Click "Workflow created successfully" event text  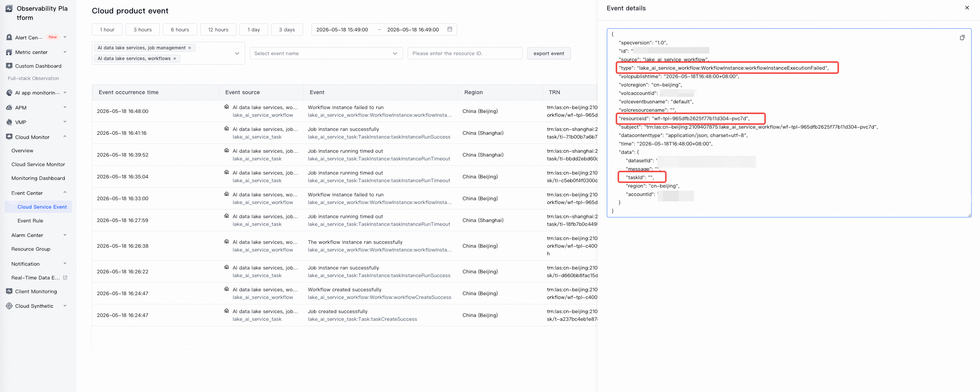click(x=345, y=289)
